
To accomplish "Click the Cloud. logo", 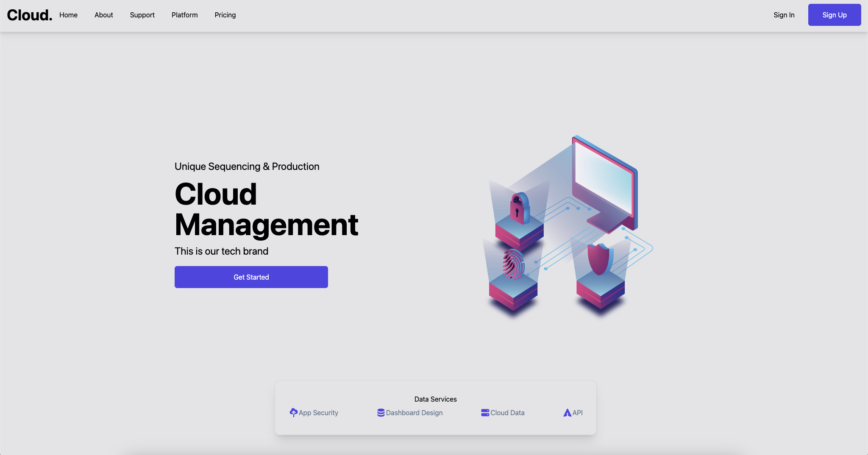I will [29, 15].
